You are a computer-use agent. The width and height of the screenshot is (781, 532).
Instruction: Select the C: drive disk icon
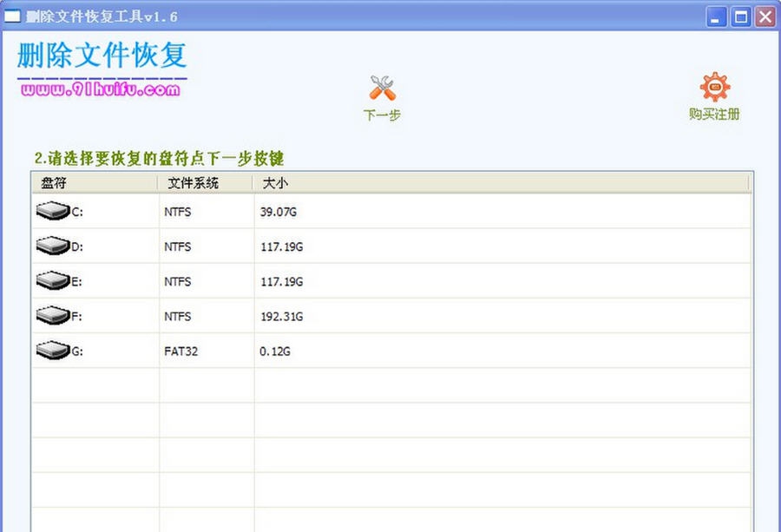pyautogui.click(x=52, y=211)
